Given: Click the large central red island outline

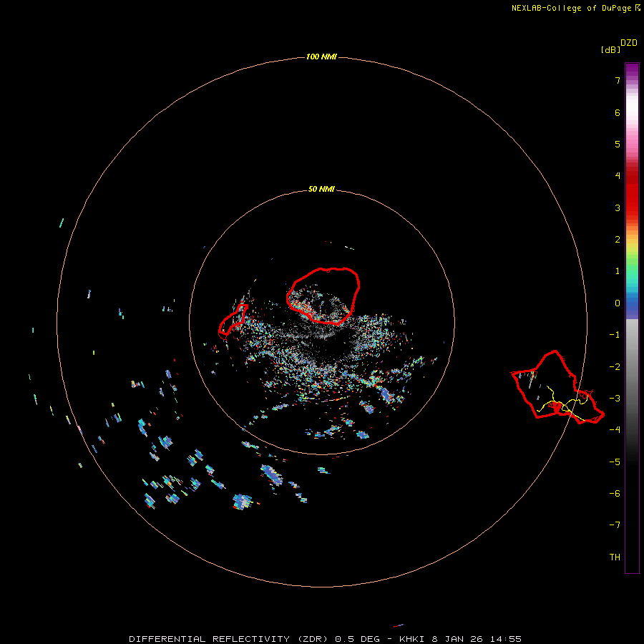Looking at the screenshot, I should (323, 296).
